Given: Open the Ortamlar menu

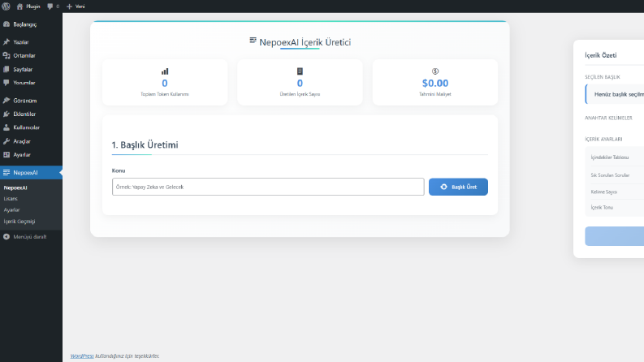Looking at the screenshot, I should 31,55.
